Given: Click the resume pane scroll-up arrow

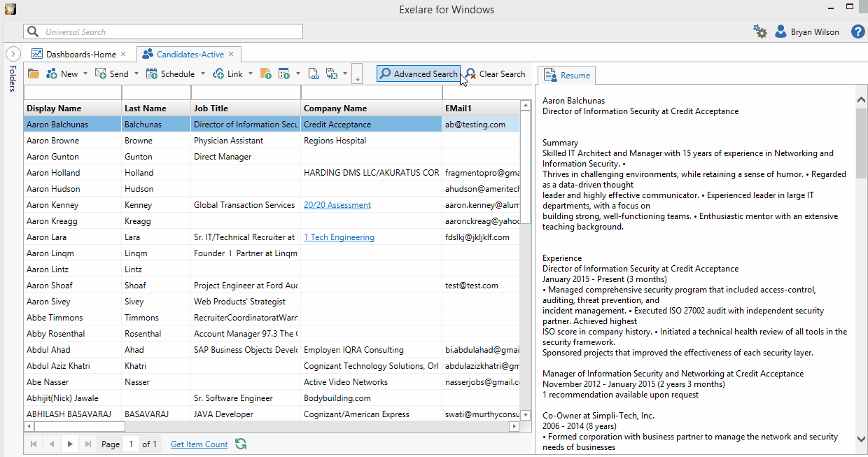Looking at the screenshot, I should pos(862,100).
